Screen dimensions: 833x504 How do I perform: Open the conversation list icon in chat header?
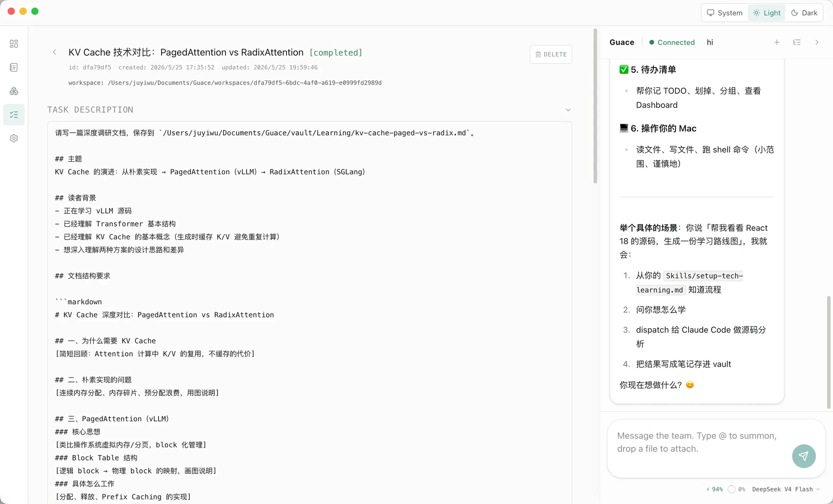click(797, 42)
